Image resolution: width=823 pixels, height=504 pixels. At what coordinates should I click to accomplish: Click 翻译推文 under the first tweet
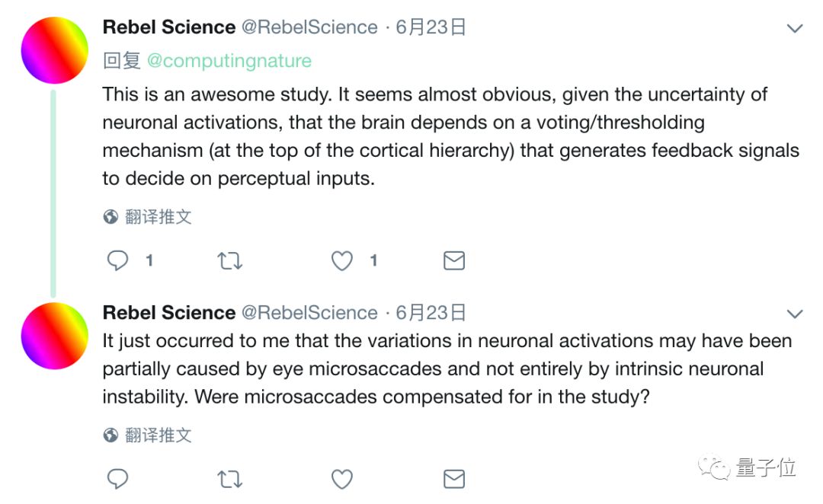click(158, 218)
